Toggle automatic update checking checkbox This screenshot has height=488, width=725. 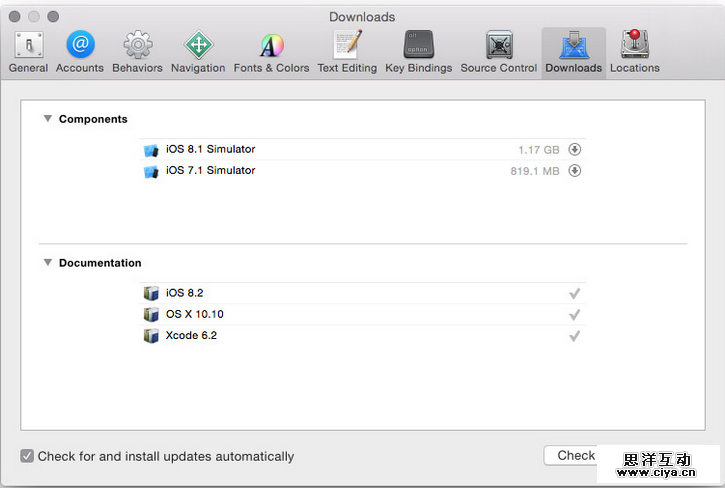pyautogui.click(x=27, y=456)
